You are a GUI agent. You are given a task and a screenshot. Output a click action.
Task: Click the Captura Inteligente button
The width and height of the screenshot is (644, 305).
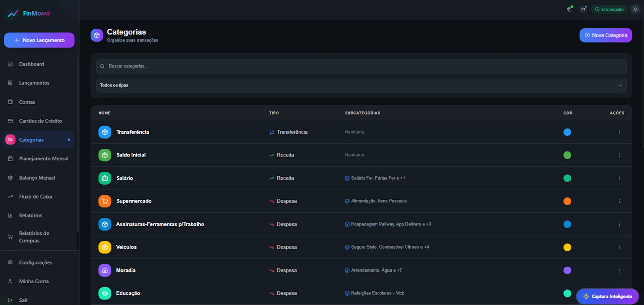click(x=607, y=297)
